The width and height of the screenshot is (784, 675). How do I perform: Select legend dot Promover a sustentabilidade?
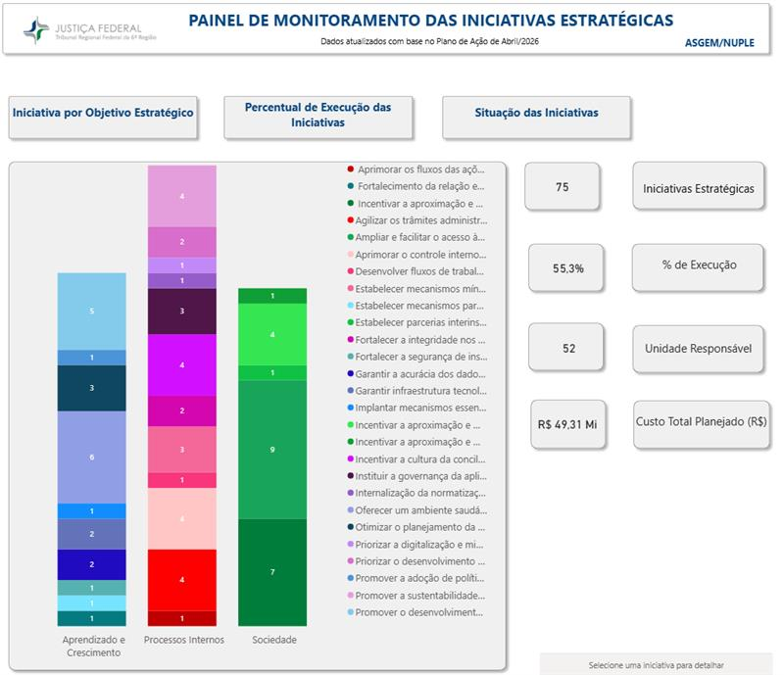pyautogui.click(x=351, y=595)
